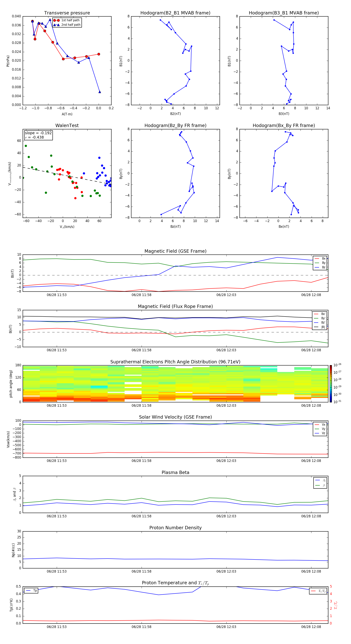
Task: Click the topmost green dot in WalenTest plot
Action: 26,146
